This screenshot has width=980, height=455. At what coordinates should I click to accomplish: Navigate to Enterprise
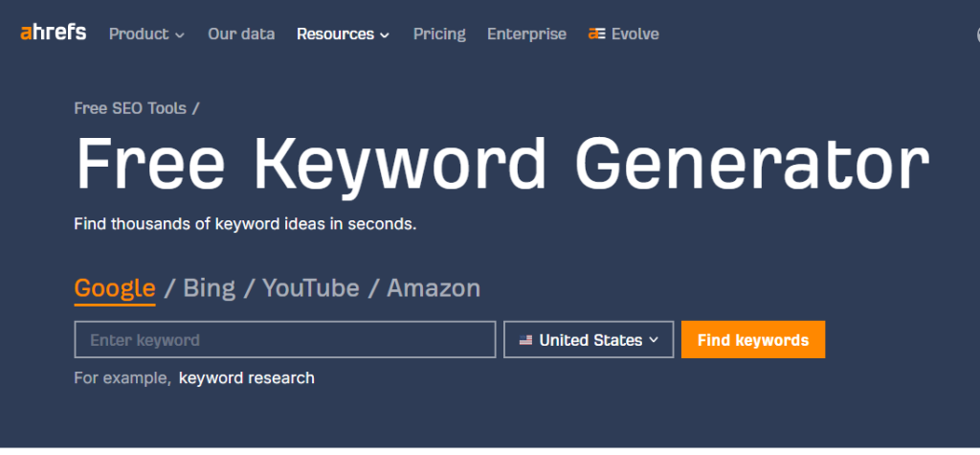coord(526,34)
